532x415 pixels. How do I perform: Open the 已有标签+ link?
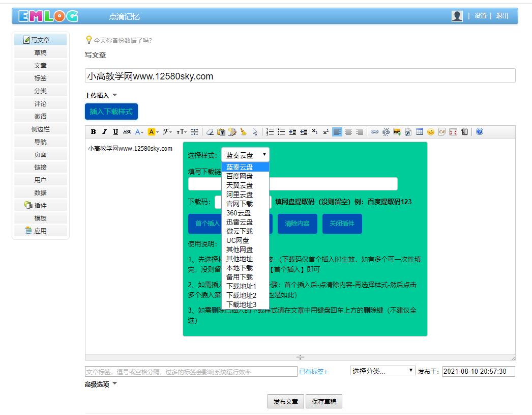pos(313,372)
